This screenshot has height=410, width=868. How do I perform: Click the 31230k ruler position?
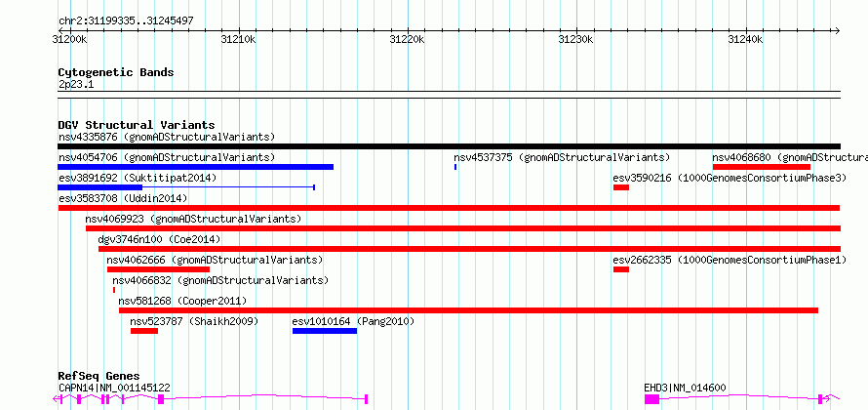pyautogui.click(x=576, y=39)
